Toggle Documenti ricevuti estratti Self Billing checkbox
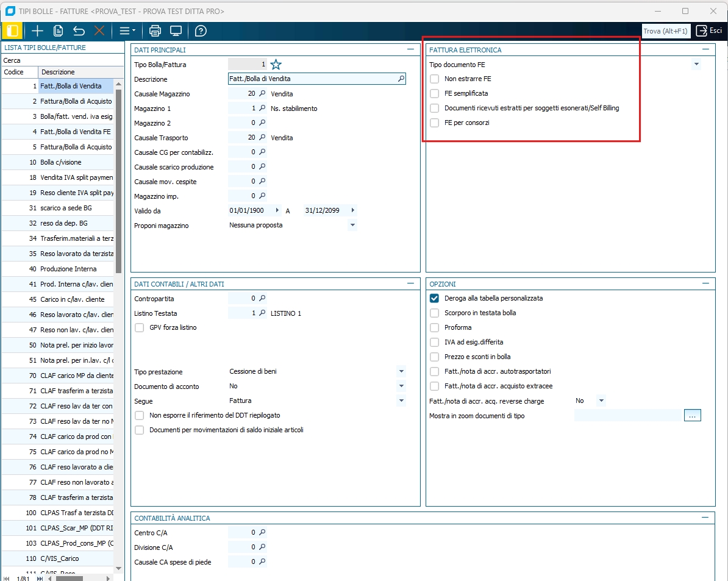728x581 pixels. pos(435,108)
